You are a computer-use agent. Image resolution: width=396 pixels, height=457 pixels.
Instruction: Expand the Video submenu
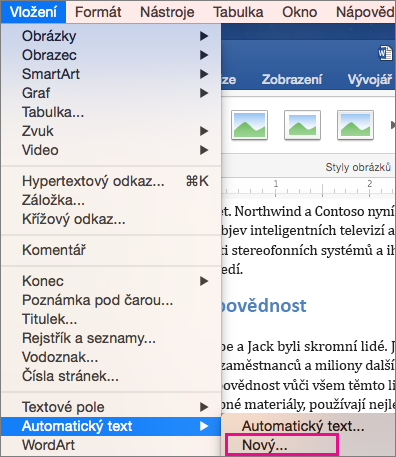tap(111, 150)
